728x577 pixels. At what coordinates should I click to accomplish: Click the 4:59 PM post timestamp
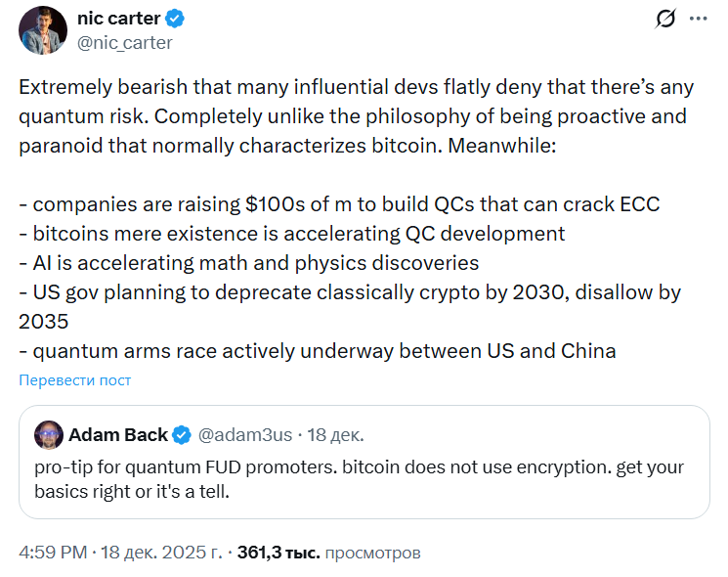click(x=54, y=553)
